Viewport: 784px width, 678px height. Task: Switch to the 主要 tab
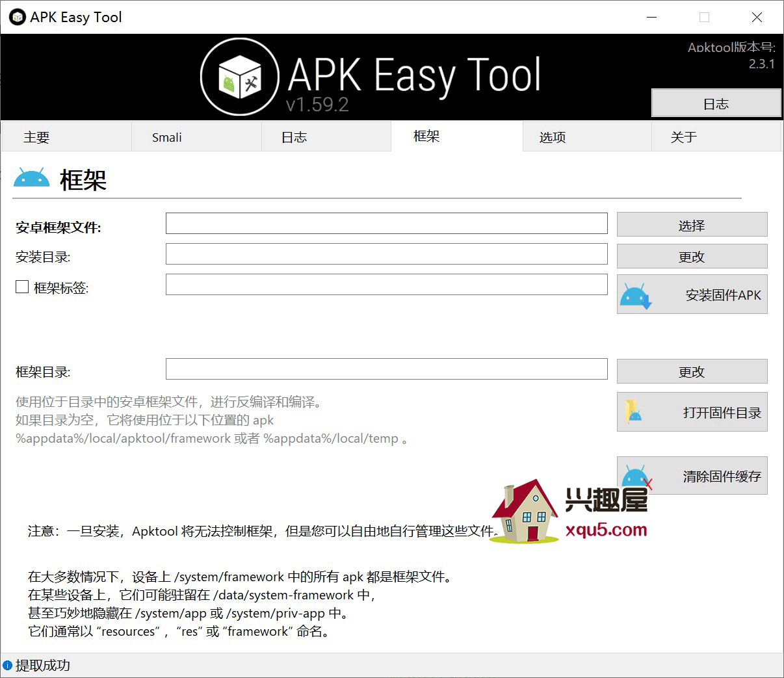(66, 137)
